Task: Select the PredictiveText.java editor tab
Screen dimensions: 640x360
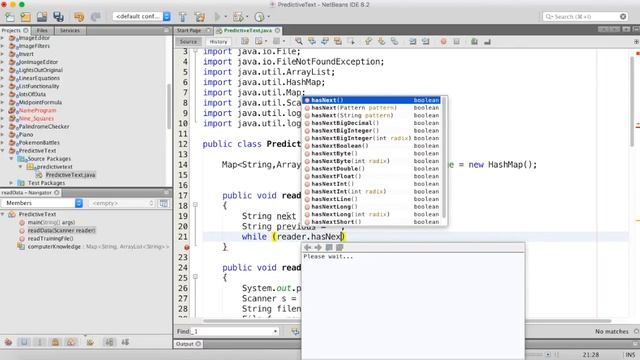Action: (247, 31)
